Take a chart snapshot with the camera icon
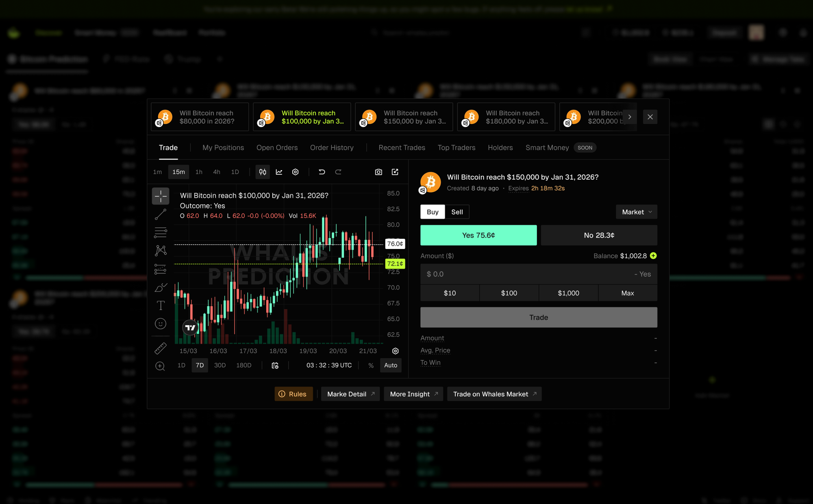813x504 pixels. pos(378,172)
